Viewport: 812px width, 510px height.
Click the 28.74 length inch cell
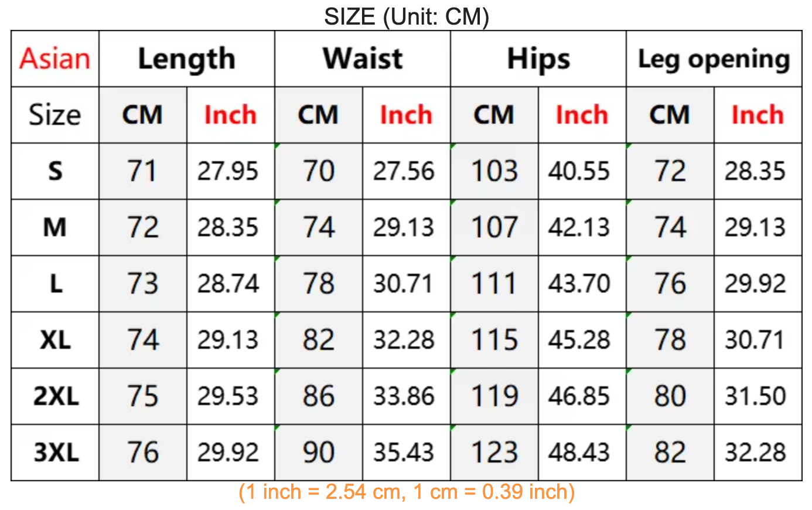click(228, 284)
